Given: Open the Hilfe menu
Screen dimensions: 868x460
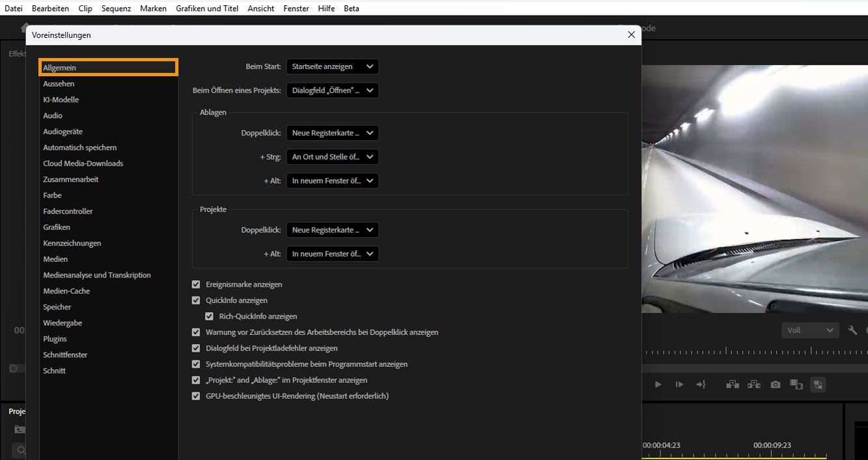Looking at the screenshot, I should [x=326, y=8].
